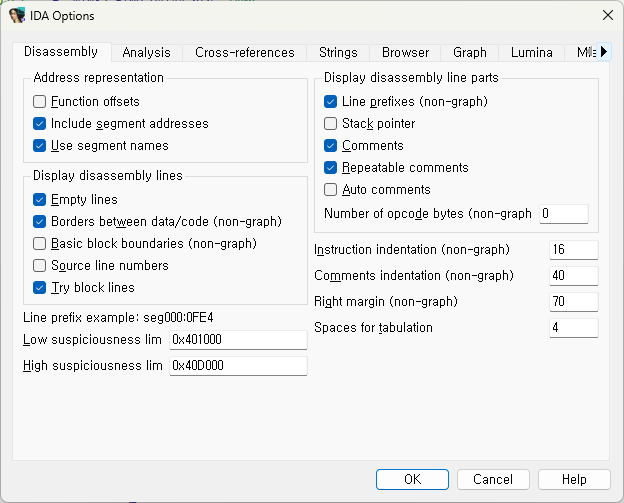This screenshot has height=503, width=624.
Task: Uncheck Include segment addresses
Action: (39, 123)
